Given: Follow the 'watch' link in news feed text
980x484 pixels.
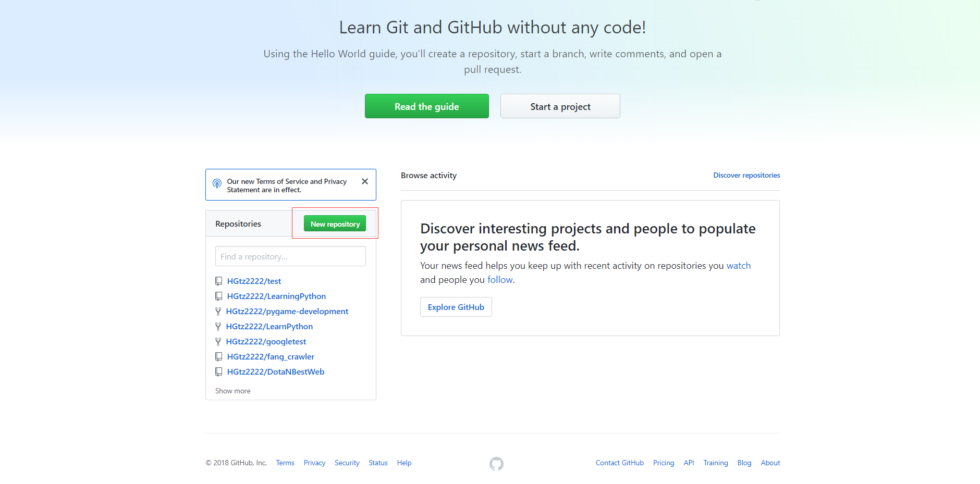Looking at the screenshot, I should (x=739, y=266).
